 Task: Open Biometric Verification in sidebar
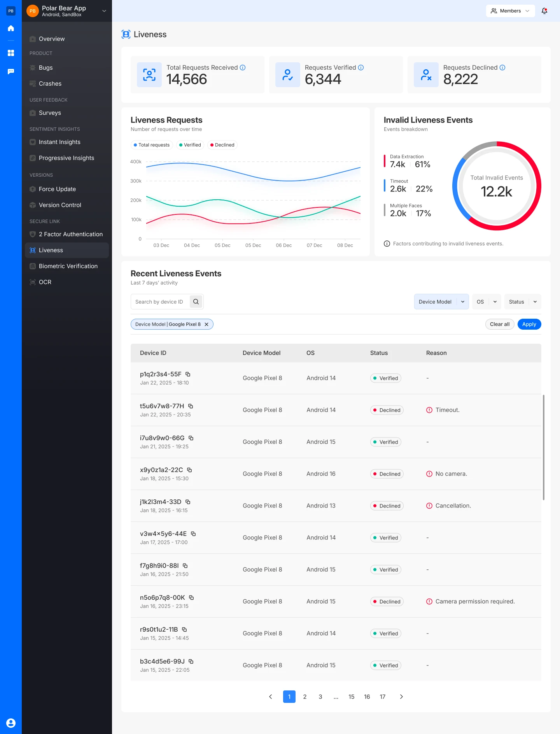68,266
